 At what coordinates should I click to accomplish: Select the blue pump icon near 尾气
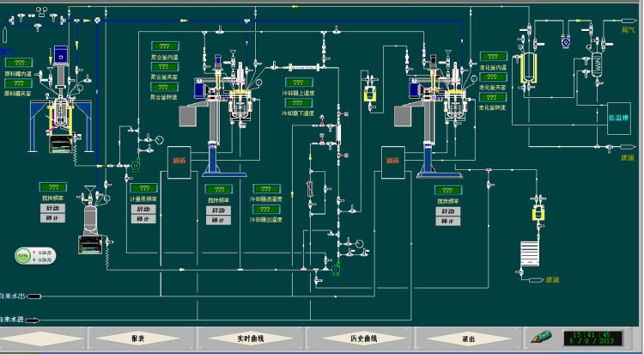click(x=565, y=40)
